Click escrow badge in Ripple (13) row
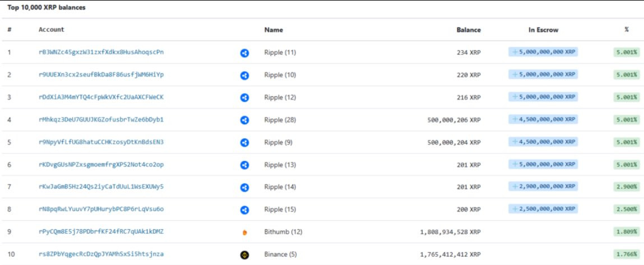 pos(543,164)
